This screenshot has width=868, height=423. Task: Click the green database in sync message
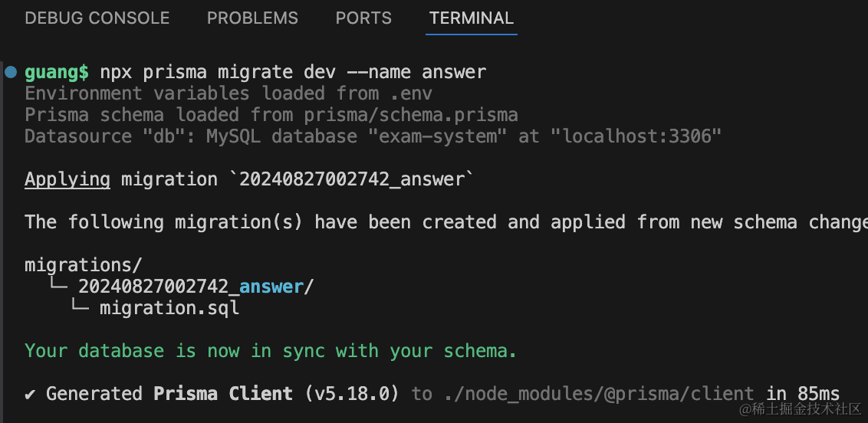[271, 351]
